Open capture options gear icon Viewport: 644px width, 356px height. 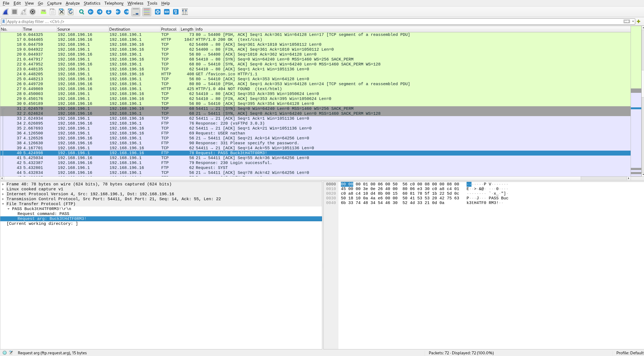(x=33, y=12)
